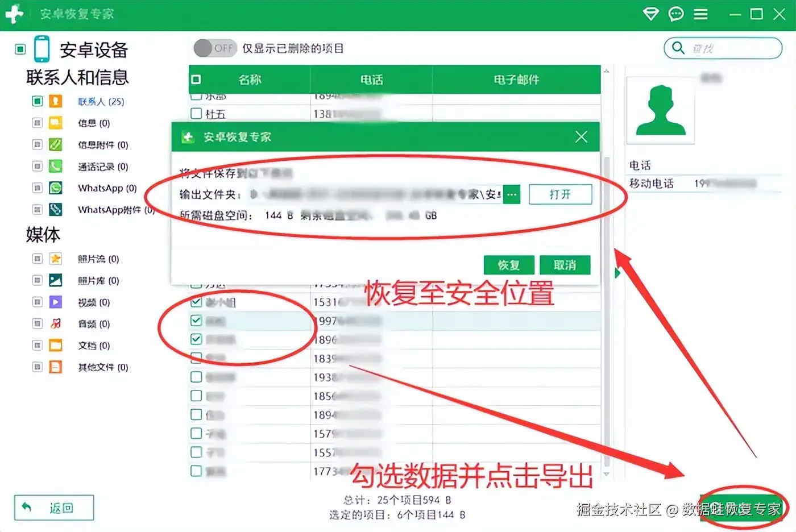
Task: Click the browse folder ellipsis button
Action: [512, 194]
